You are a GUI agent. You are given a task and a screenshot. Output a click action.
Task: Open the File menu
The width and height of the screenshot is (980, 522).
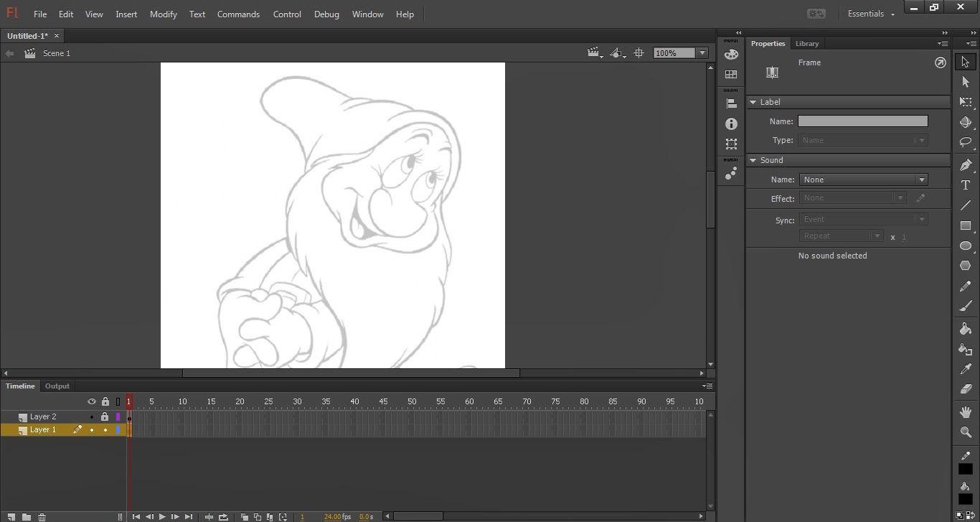click(40, 14)
